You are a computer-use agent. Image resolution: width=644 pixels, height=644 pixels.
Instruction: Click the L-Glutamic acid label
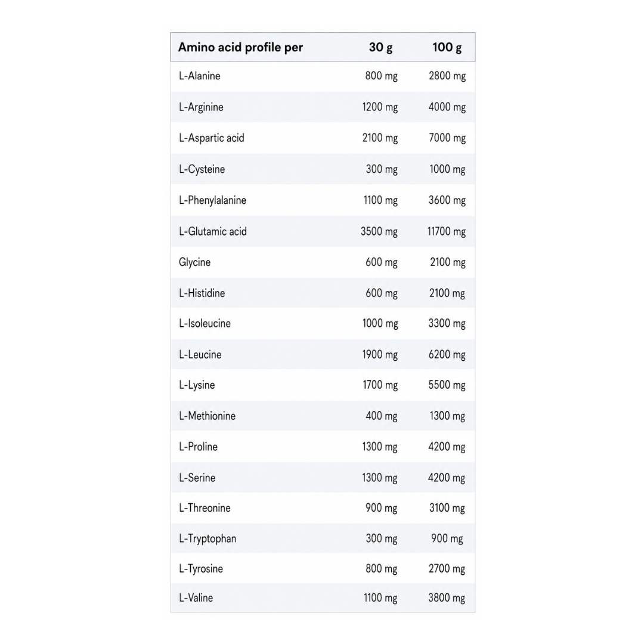213,231
